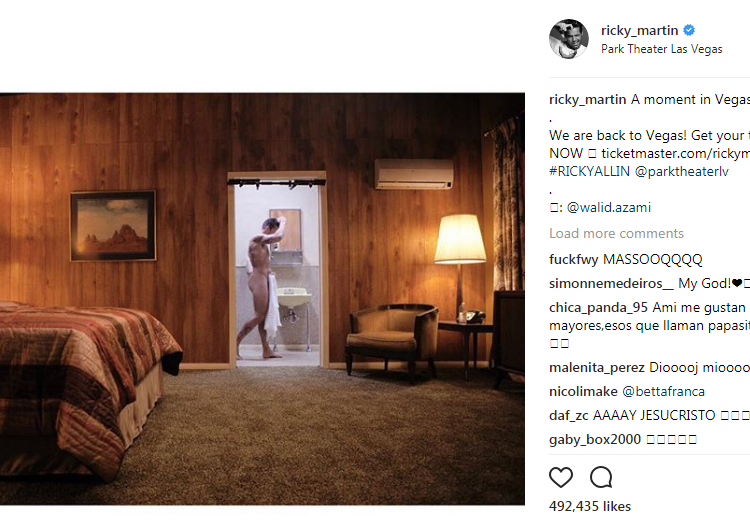Open gaby_box2000 commenter profile
The image size is (750, 523).
click(x=595, y=439)
